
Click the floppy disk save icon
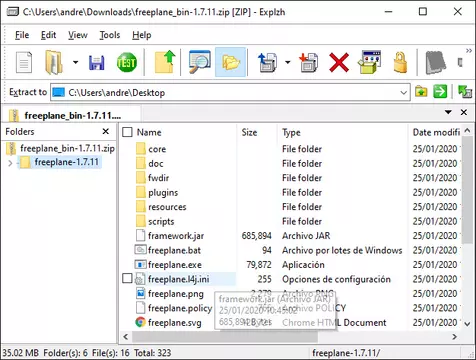click(96, 63)
